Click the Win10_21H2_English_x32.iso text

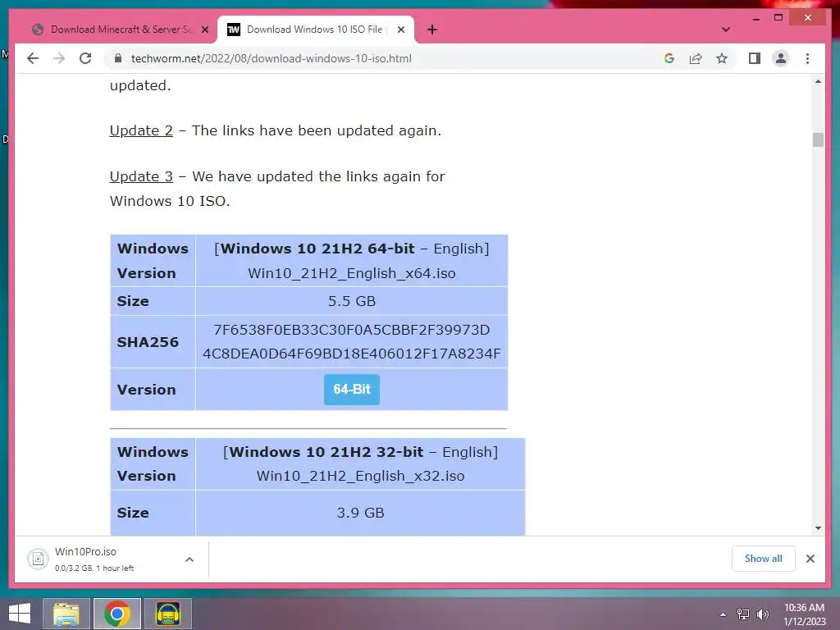click(x=361, y=477)
